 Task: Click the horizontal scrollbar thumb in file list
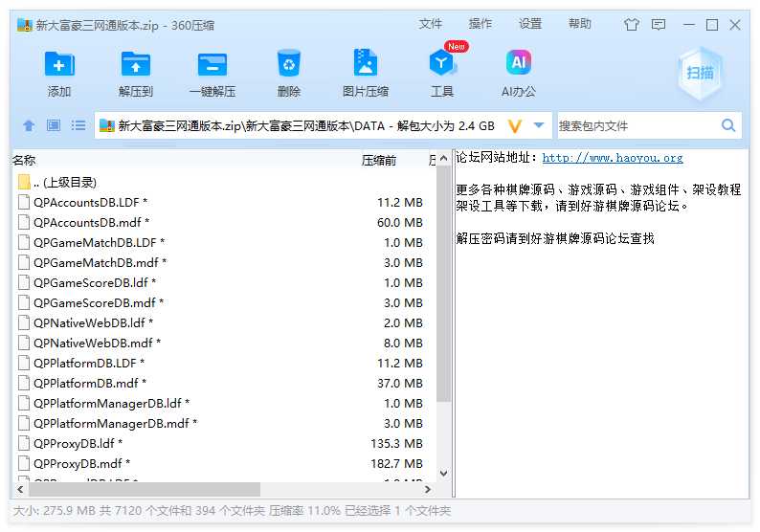pos(145,489)
